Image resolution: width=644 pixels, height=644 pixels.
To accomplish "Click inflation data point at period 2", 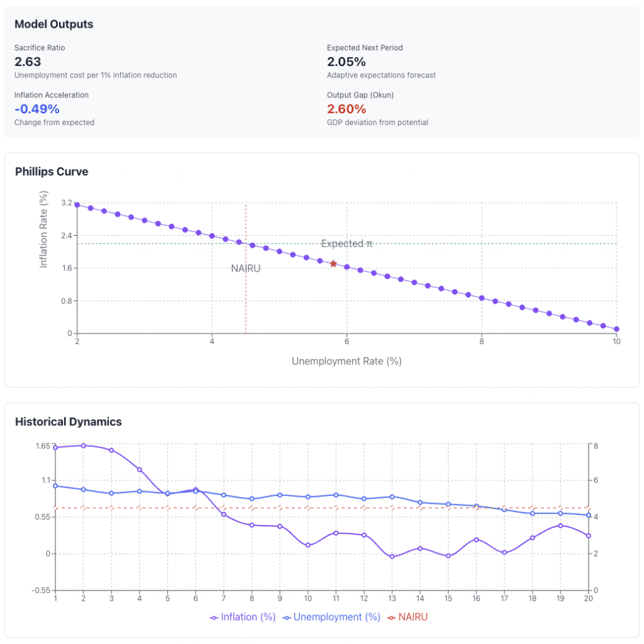I will (83, 445).
